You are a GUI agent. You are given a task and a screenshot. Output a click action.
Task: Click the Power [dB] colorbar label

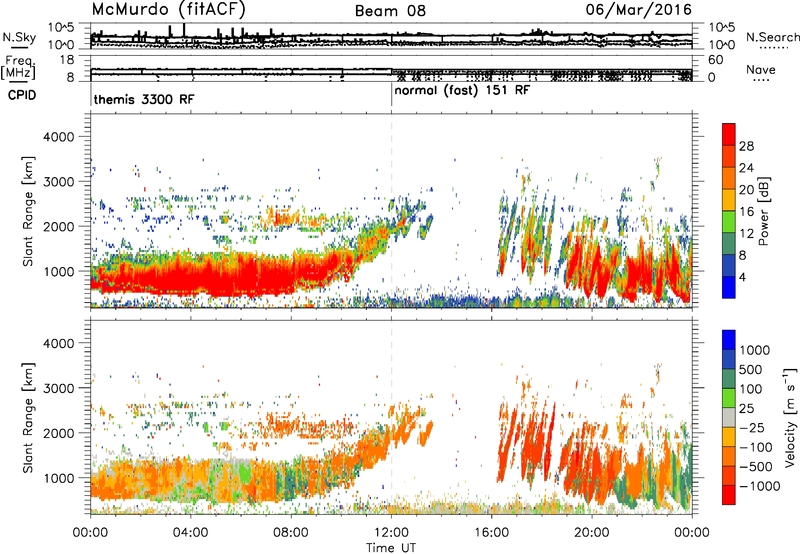coord(764,211)
